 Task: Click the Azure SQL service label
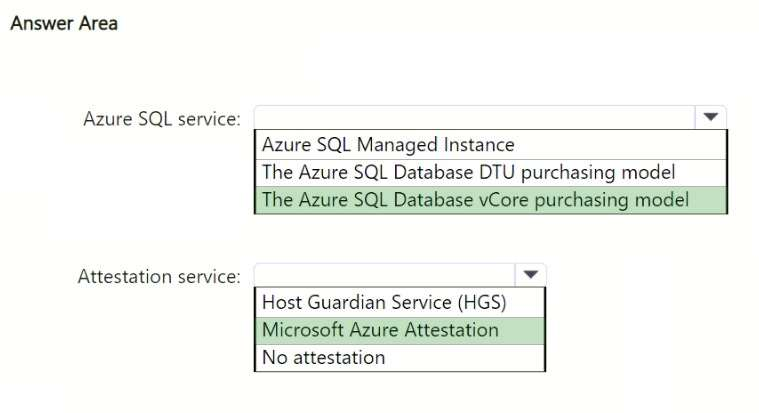161,119
